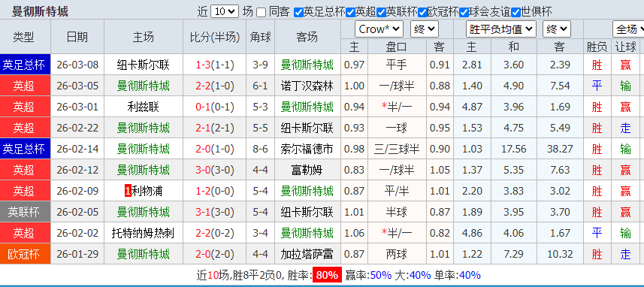The image size is (644, 287).
Task: Open score 2-1(2-1) on 26-02-22
Action: click(x=215, y=128)
